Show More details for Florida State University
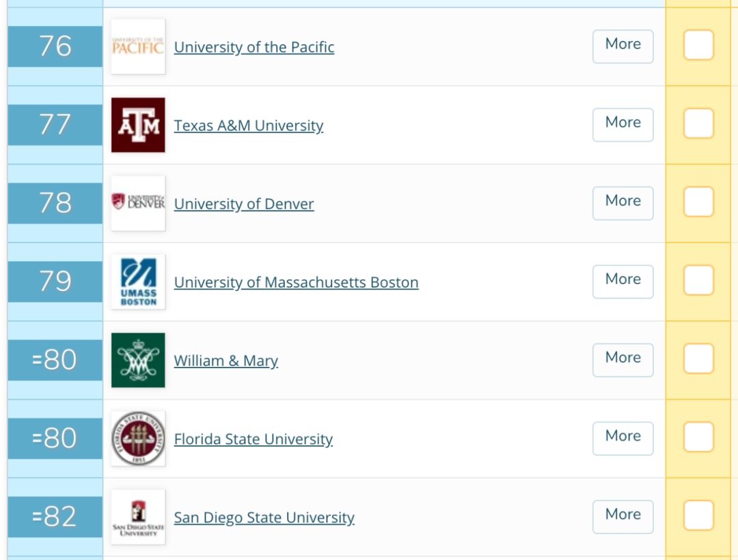The width and height of the screenshot is (738, 560). [x=623, y=438]
